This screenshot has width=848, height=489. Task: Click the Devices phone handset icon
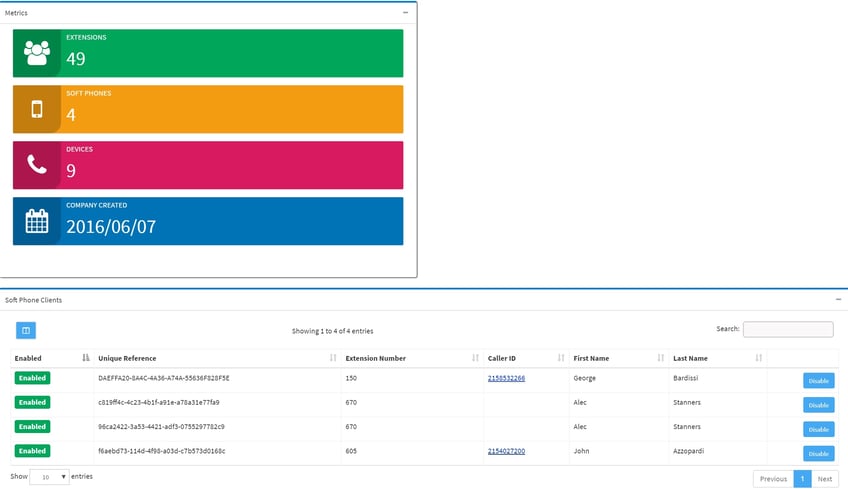37,164
